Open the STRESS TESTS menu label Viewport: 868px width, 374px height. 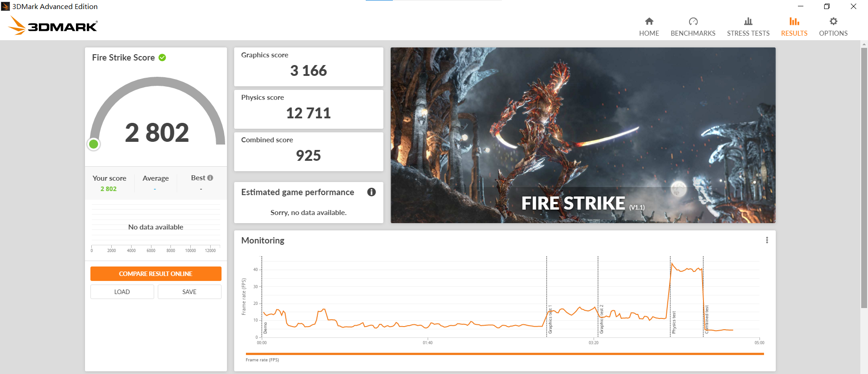(x=748, y=33)
